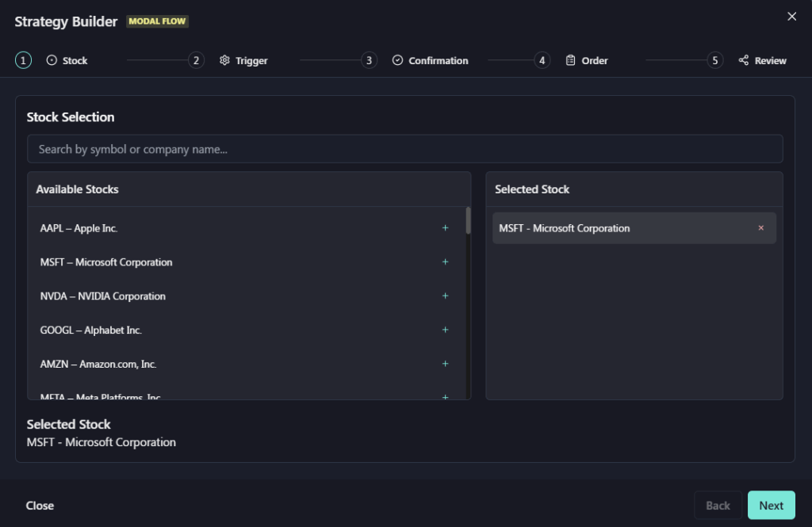Remove MSFT from Selected Stock panel
The image size is (812, 527).
coord(760,228)
